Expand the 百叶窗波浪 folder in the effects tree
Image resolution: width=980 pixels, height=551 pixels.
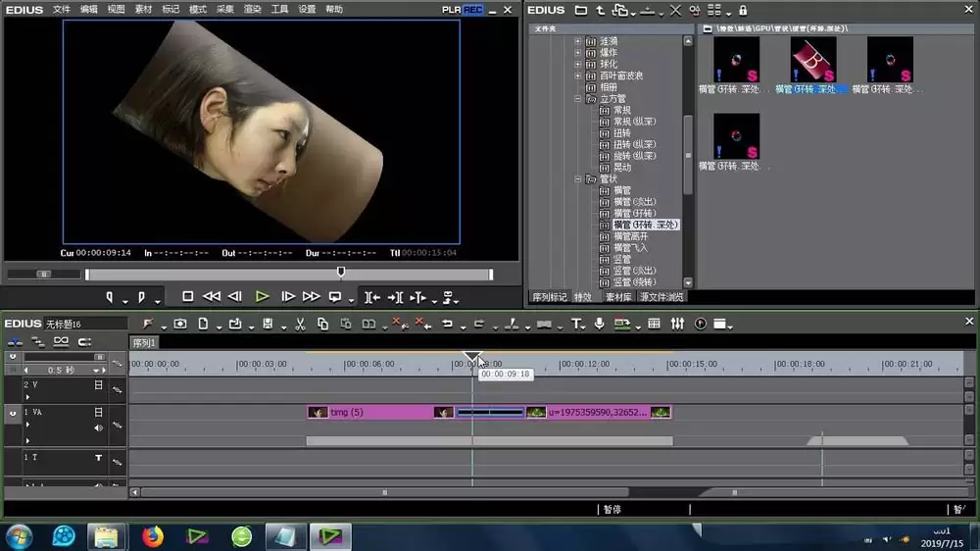click(577, 75)
